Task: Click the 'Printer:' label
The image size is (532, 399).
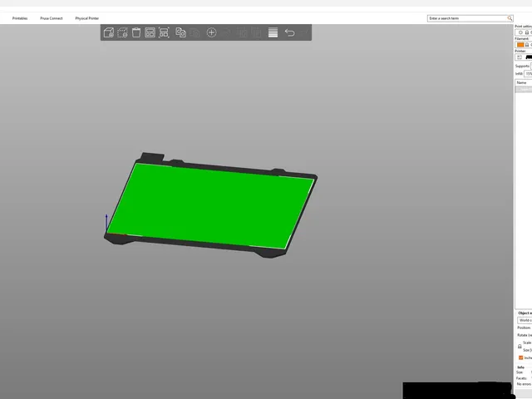Action: [520, 51]
